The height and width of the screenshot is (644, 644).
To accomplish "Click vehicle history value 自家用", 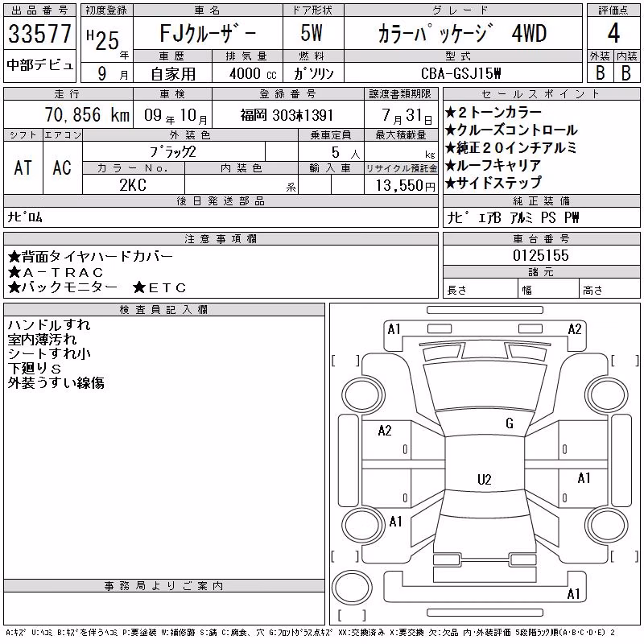I will (x=173, y=74).
